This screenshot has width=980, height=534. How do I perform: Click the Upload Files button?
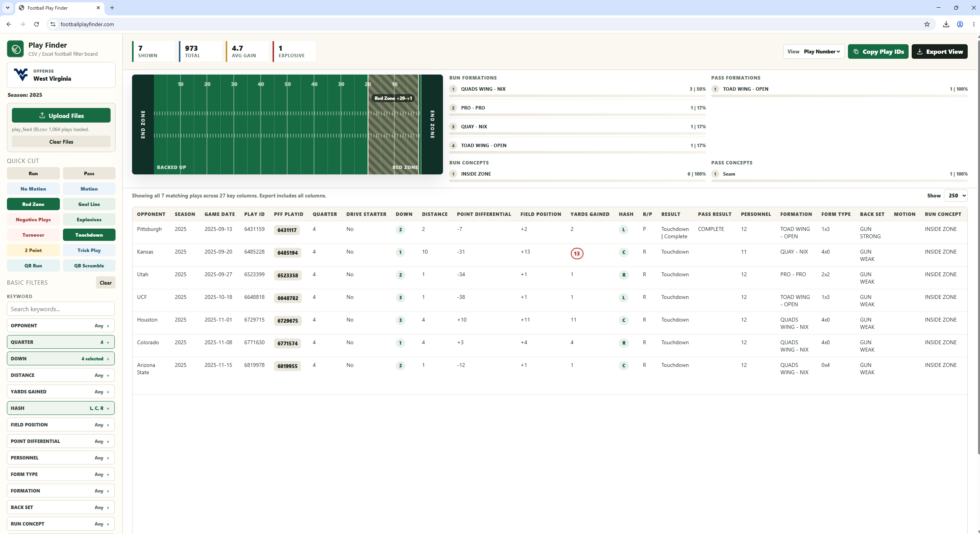pyautogui.click(x=61, y=115)
